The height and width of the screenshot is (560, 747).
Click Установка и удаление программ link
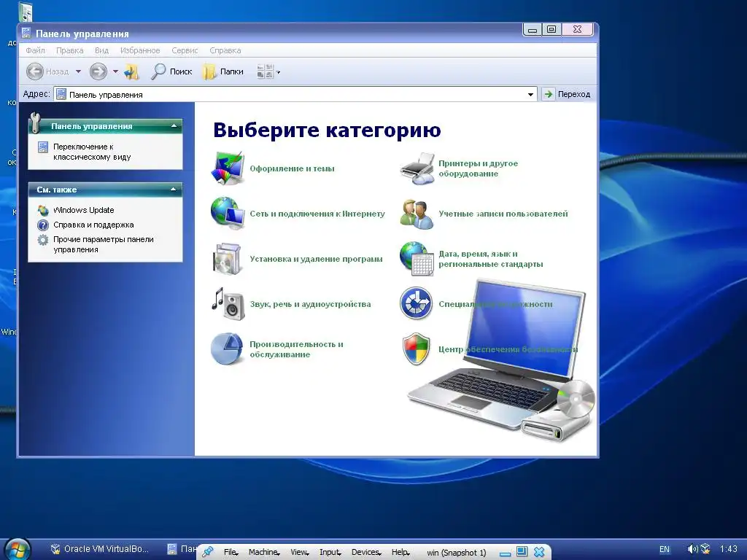(317, 259)
